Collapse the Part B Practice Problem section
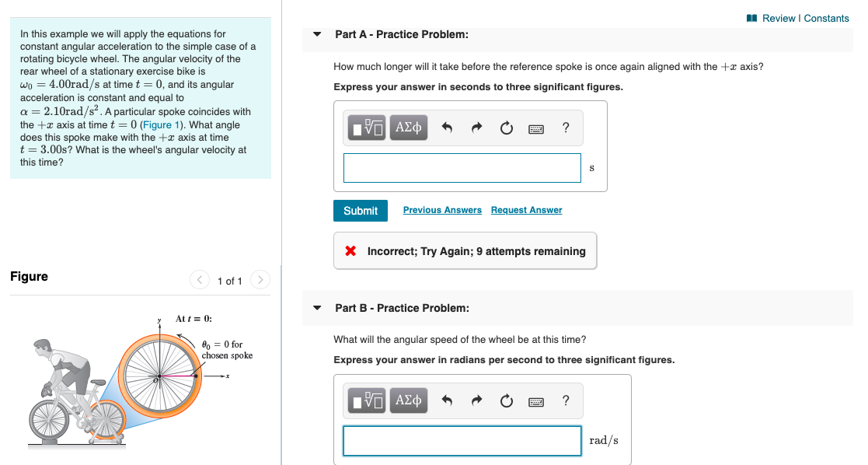868x465 pixels. tap(316, 308)
